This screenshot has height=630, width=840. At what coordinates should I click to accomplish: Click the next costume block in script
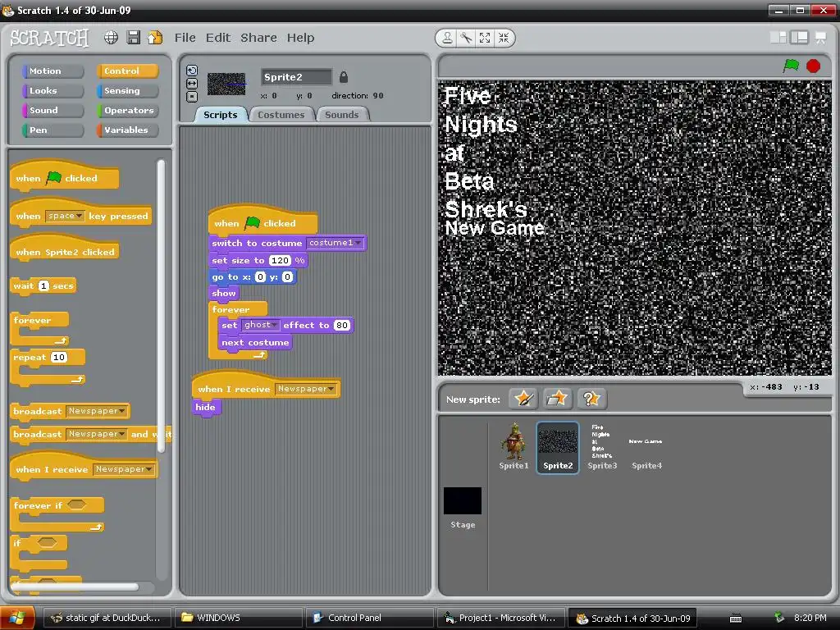pos(255,343)
